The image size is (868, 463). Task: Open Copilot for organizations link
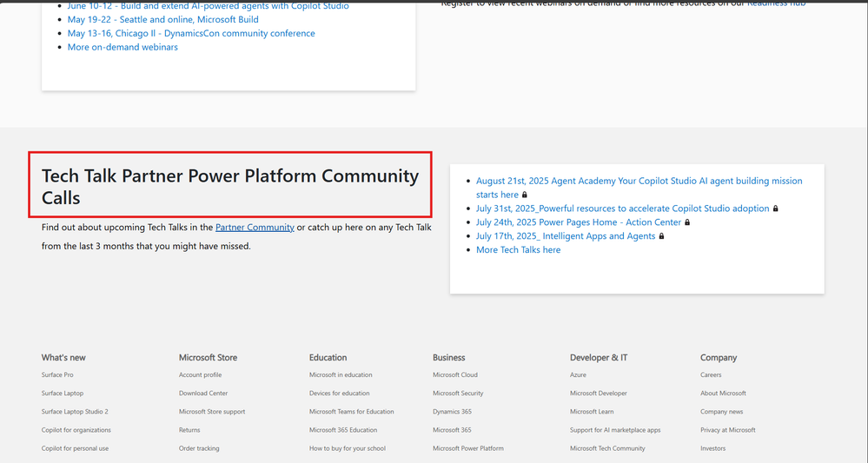coord(76,430)
